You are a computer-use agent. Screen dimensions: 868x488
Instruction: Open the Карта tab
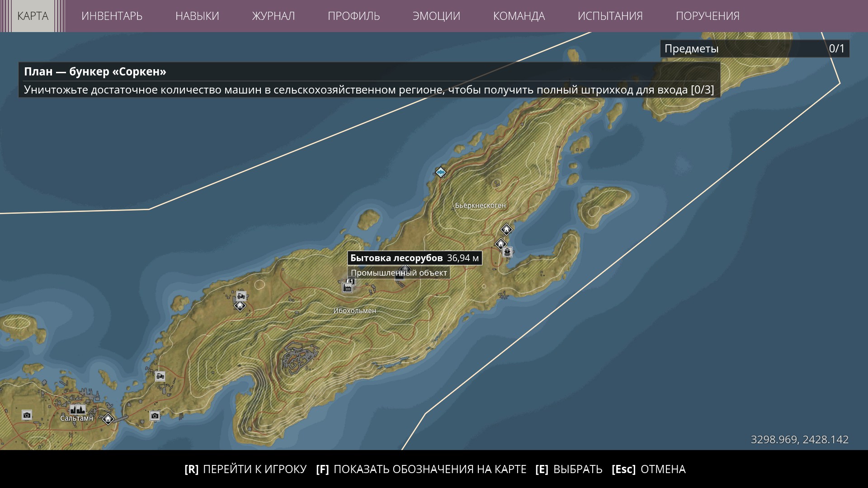coord(33,16)
